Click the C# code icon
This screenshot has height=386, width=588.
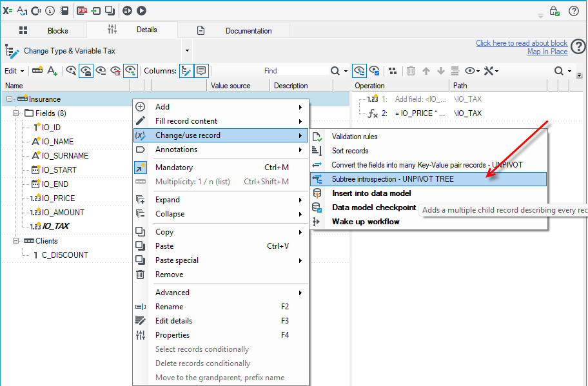36,10
